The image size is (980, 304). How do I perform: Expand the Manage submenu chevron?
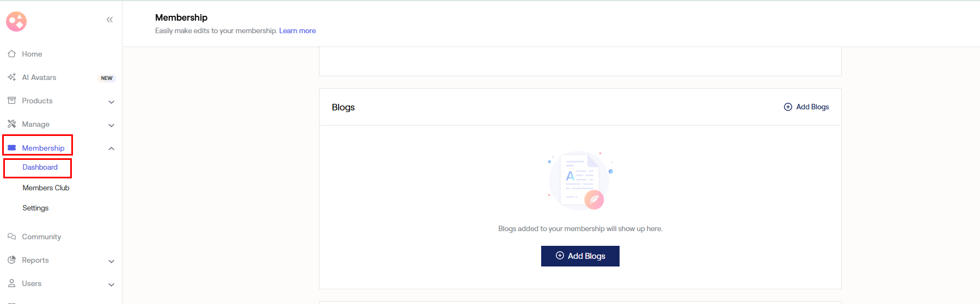[111, 125]
